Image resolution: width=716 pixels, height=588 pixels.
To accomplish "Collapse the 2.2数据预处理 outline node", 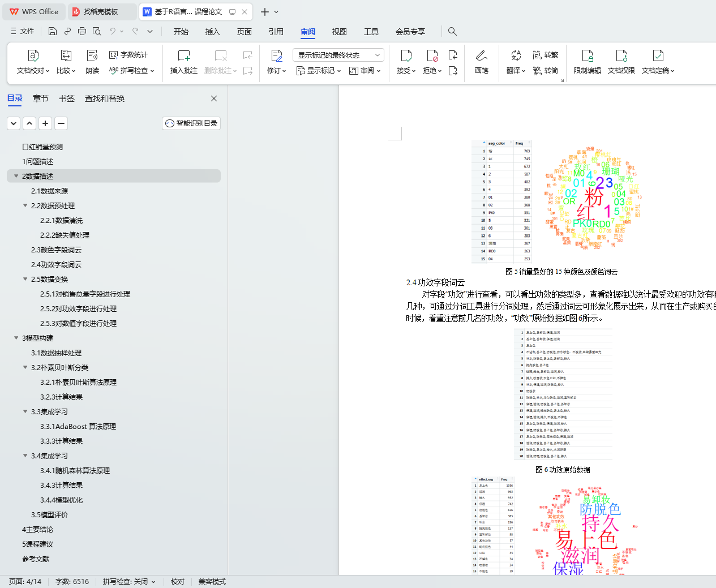I will pyautogui.click(x=25, y=205).
